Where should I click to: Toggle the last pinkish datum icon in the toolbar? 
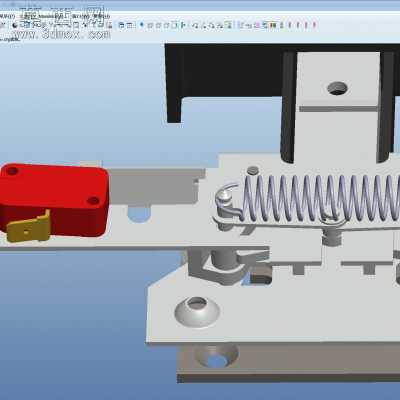pyautogui.click(x=314, y=25)
